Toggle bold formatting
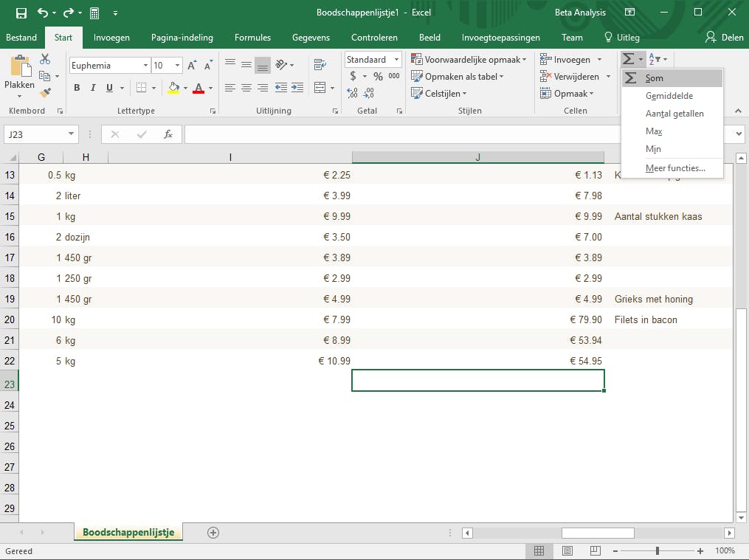This screenshot has height=560, width=749. 77,88
